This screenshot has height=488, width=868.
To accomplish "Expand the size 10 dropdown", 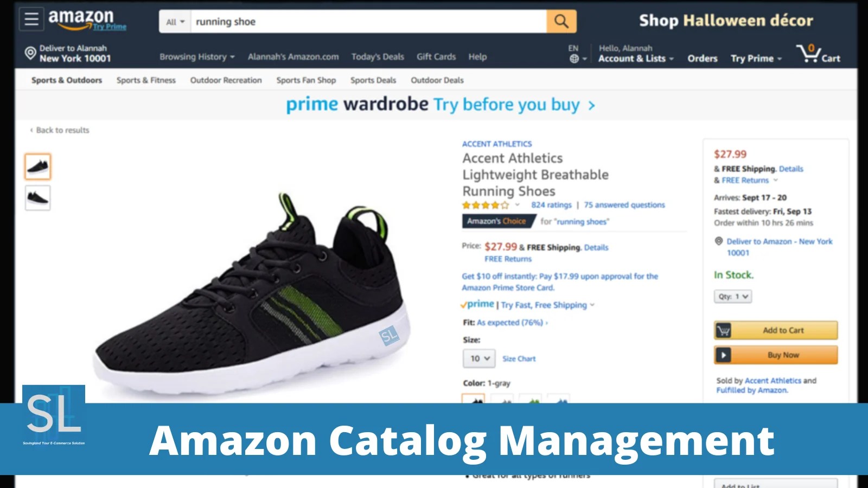I will pos(479,358).
